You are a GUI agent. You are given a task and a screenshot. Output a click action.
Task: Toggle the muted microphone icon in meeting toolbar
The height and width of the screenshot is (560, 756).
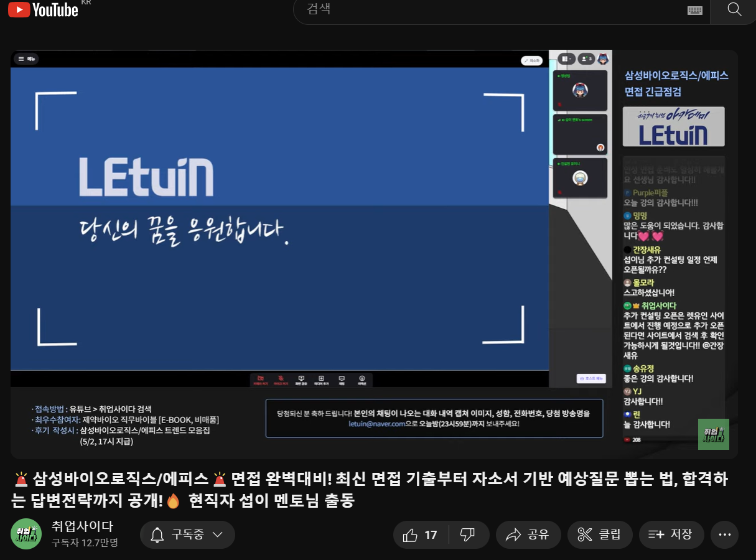[281, 380]
